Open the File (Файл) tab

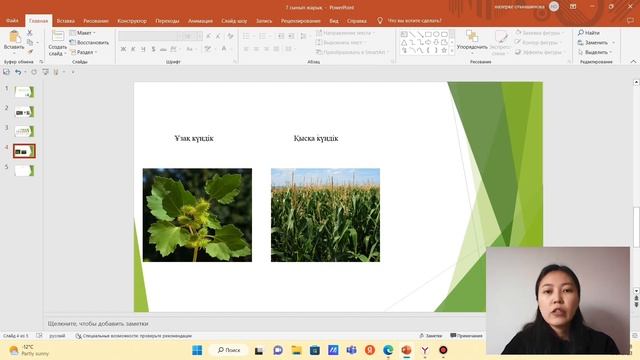[12, 20]
